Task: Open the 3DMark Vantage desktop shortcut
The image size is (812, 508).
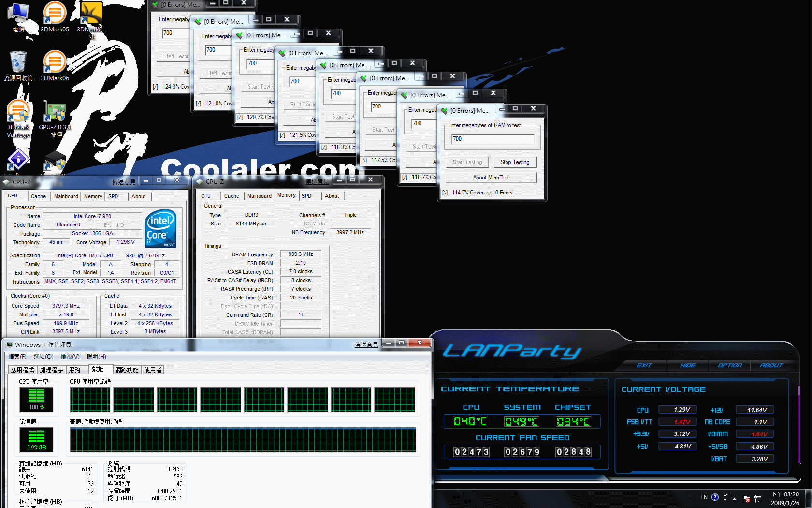Action: point(18,119)
